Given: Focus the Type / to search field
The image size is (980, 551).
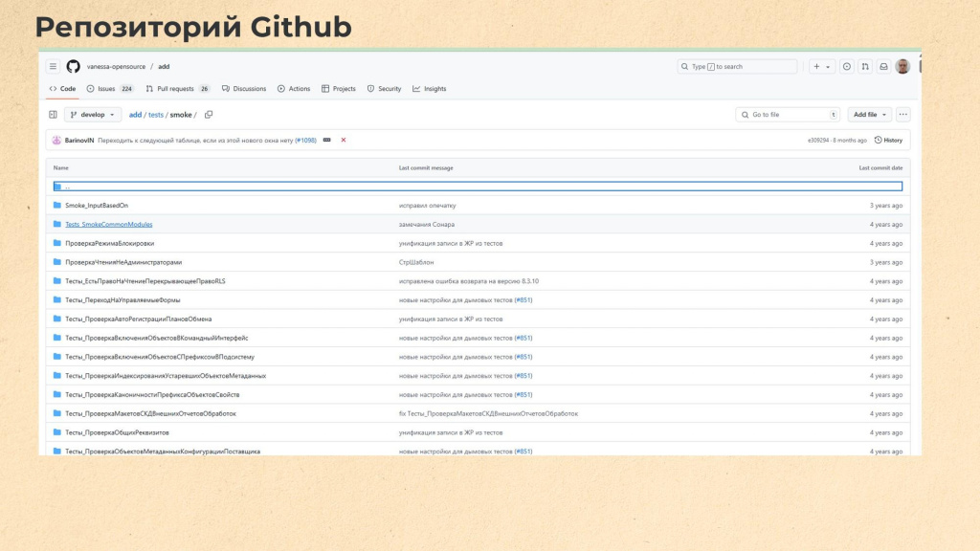Looking at the screenshot, I should click(x=738, y=66).
